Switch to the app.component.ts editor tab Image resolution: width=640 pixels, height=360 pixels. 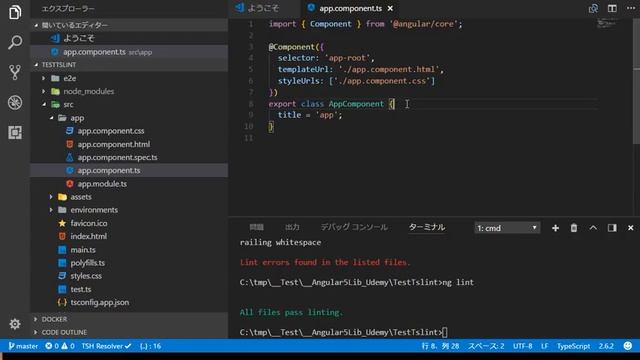point(350,8)
